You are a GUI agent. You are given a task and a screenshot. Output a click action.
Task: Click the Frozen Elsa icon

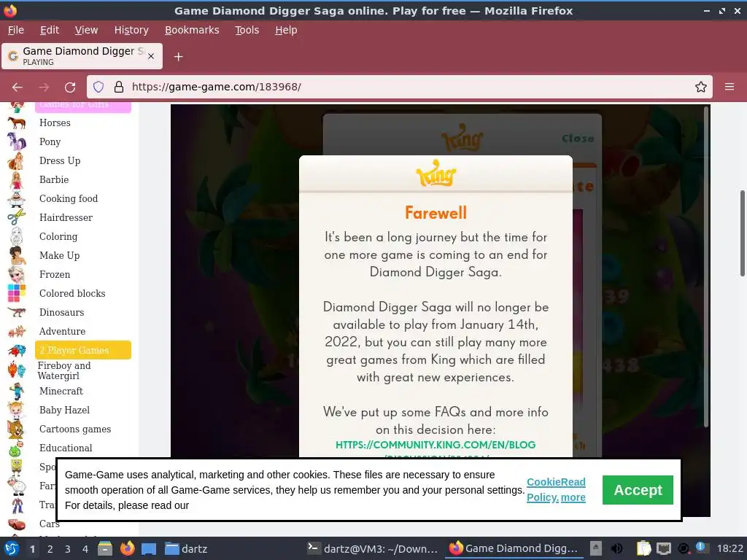point(17,275)
